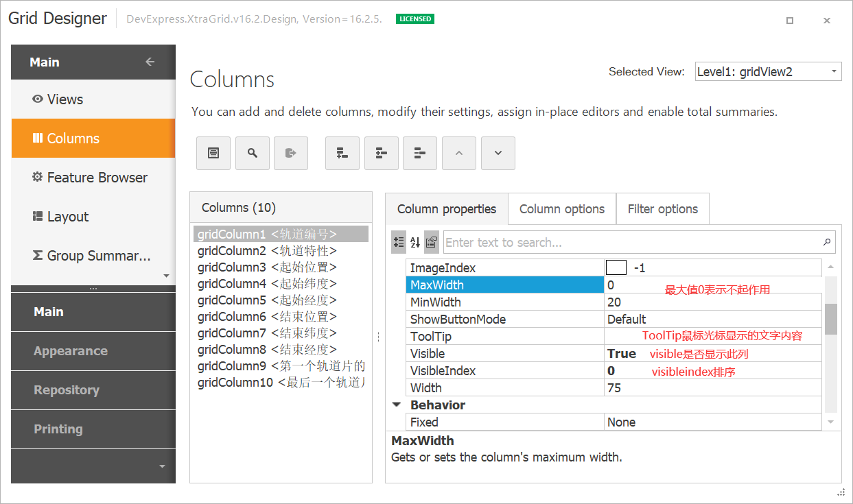Select gridColumn5 in the columns list

pyautogui.click(x=281, y=300)
